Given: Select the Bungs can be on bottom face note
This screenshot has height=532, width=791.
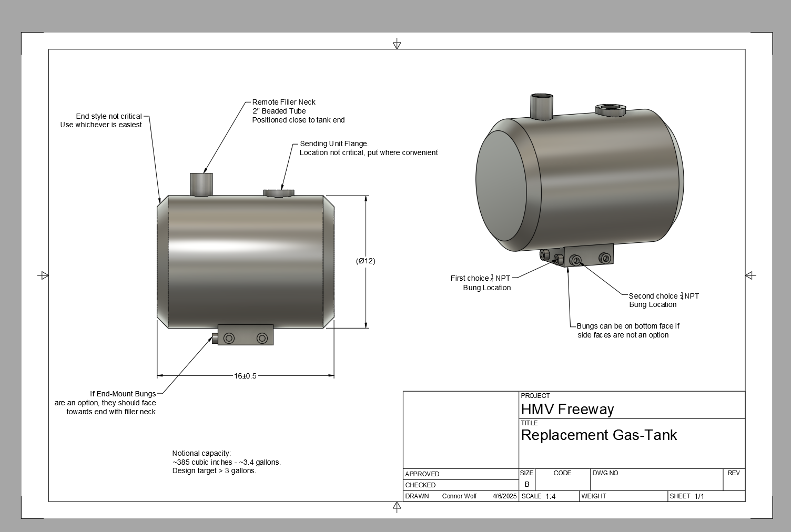Looking at the screenshot, I should point(627,331).
